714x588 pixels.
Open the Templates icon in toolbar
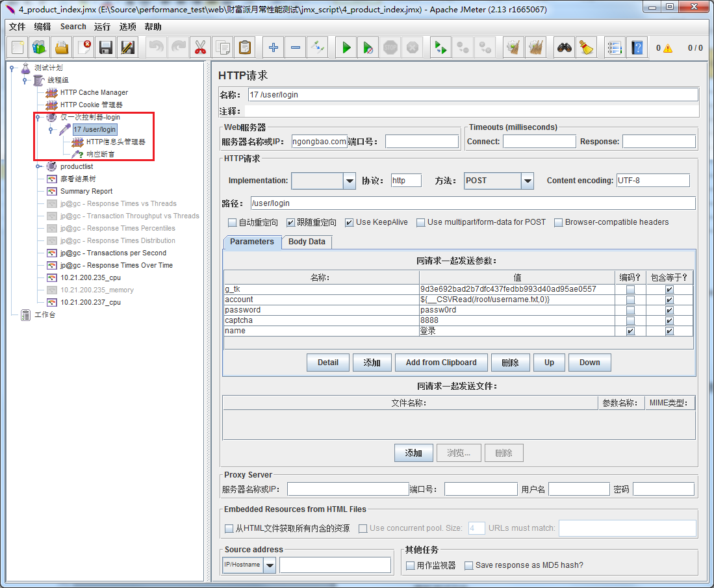[39, 47]
